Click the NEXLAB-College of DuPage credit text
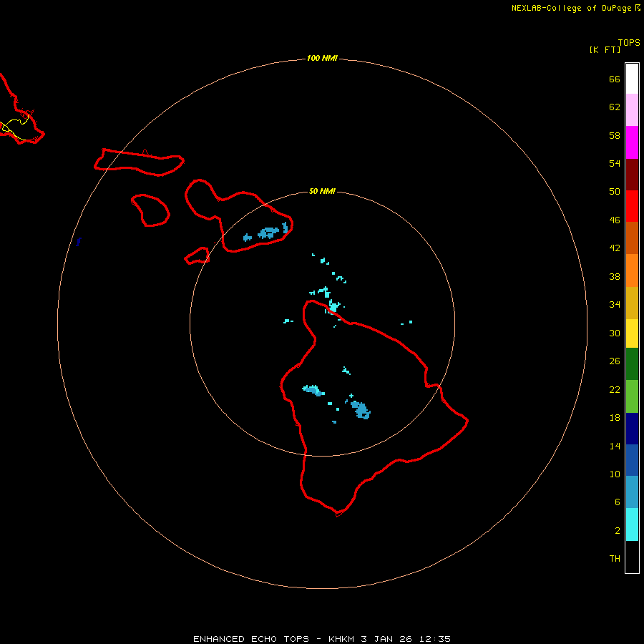644x644 pixels. (572, 8)
